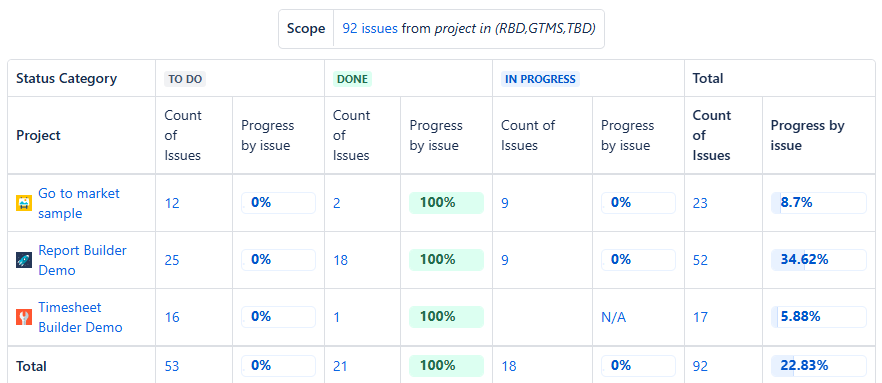Screen dimensions: 882x383
Task: Open the 92 issues scope link
Action: point(370,29)
